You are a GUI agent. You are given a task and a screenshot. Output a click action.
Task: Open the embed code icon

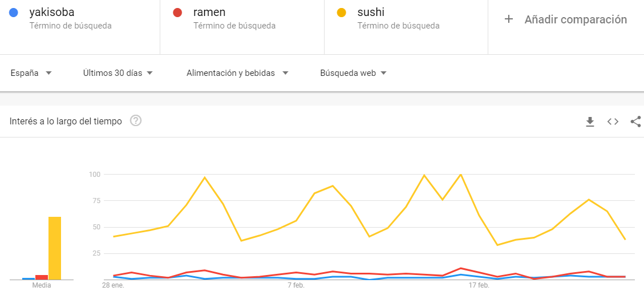pos(613,122)
